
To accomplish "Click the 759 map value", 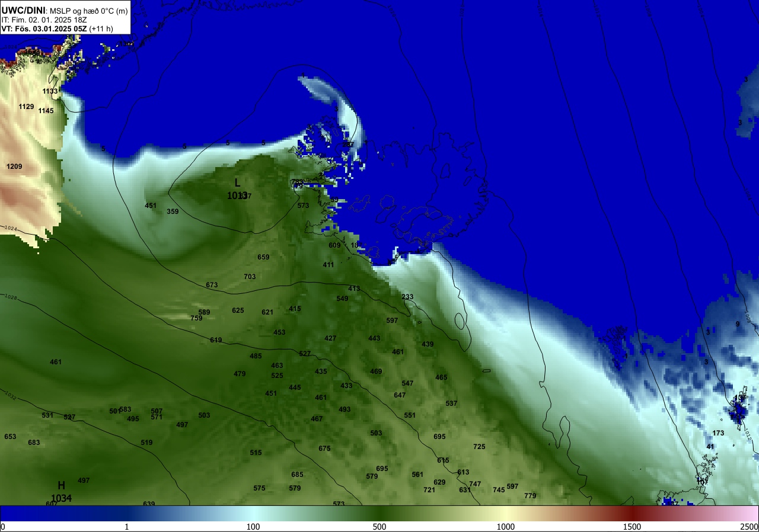I will pyautogui.click(x=196, y=318).
